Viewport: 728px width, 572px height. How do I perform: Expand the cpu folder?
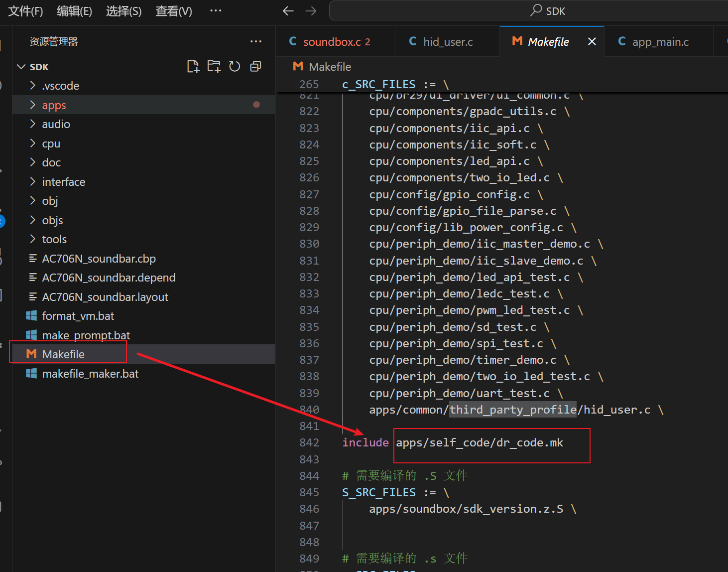[x=33, y=143]
